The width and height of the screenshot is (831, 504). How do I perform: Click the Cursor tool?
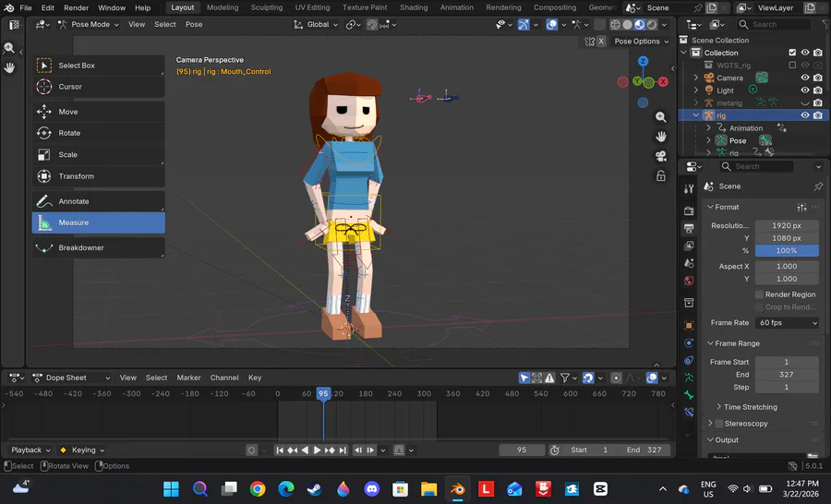point(69,87)
